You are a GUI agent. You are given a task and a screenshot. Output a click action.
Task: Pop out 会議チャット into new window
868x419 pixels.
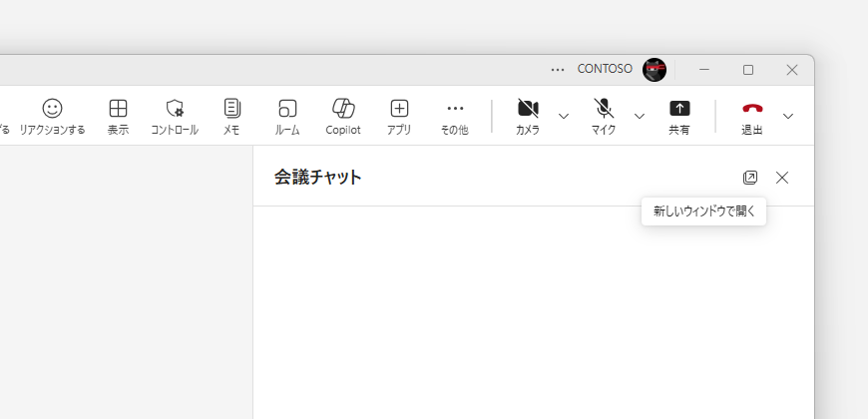(x=750, y=178)
